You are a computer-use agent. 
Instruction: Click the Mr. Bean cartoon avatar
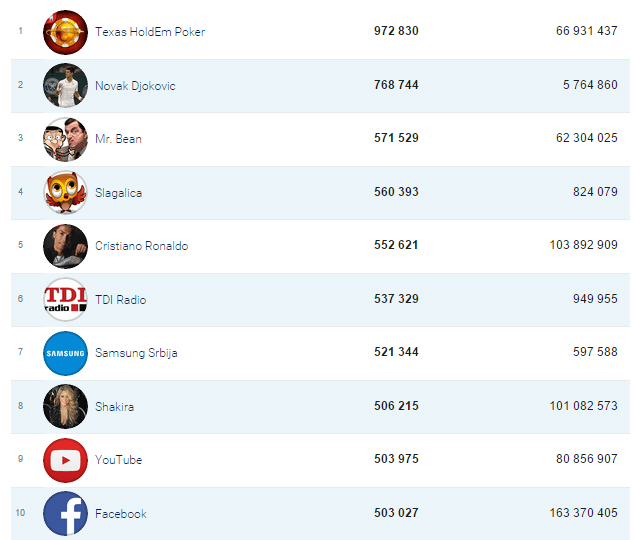click(x=65, y=139)
